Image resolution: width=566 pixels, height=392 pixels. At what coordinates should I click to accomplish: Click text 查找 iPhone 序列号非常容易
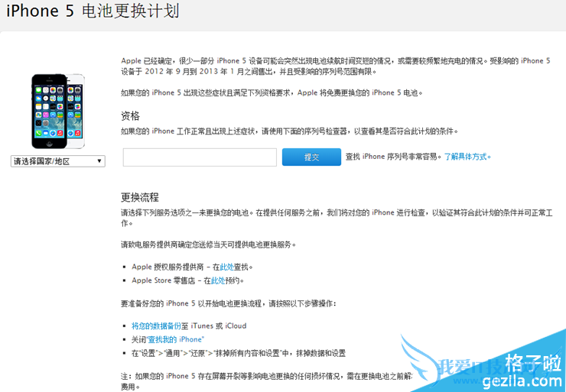393,157
